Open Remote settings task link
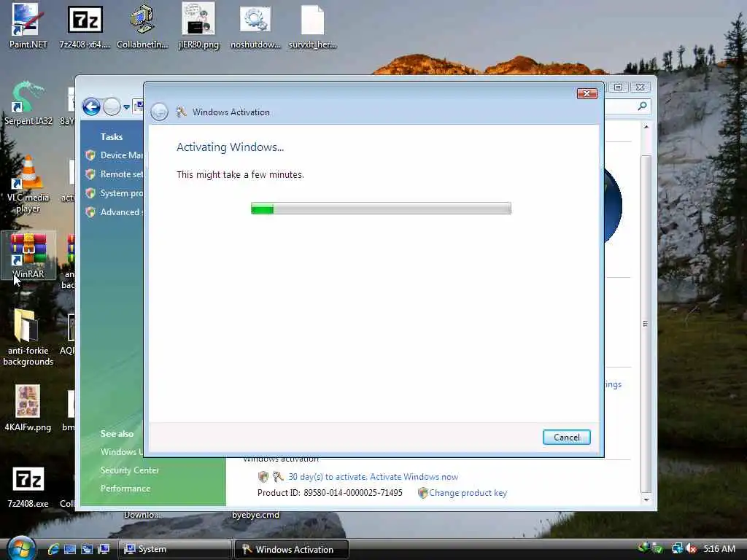 click(122, 174)
